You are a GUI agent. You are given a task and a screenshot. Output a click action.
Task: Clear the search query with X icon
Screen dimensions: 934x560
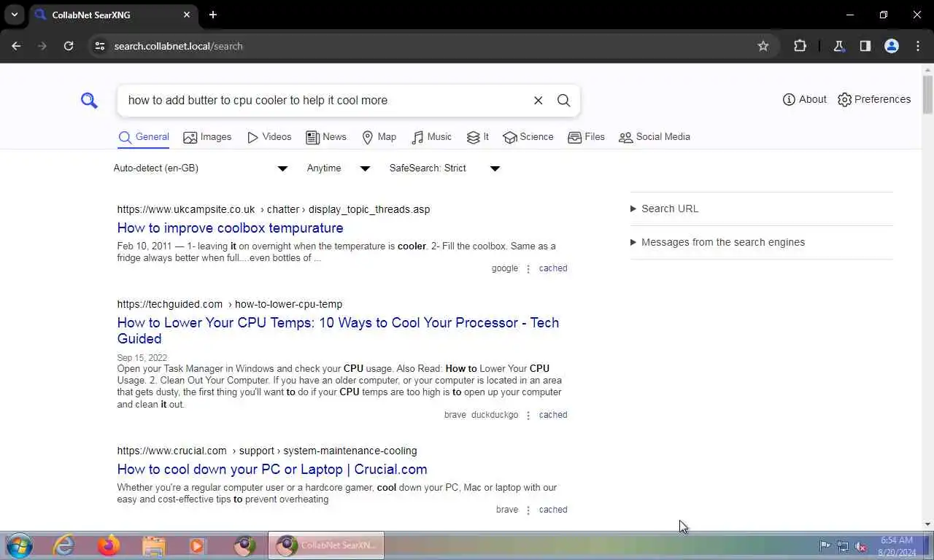[x=538, y=101]
